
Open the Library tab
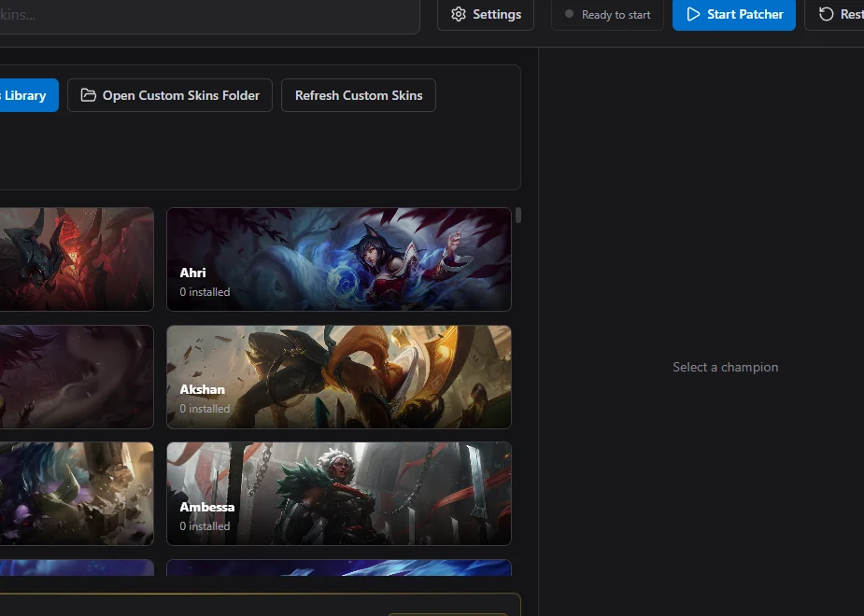29,95
